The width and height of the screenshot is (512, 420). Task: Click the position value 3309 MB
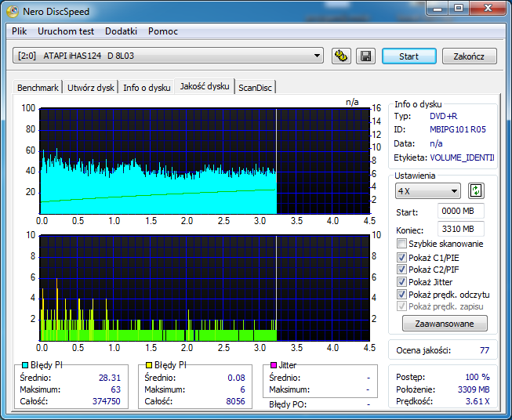474,389
